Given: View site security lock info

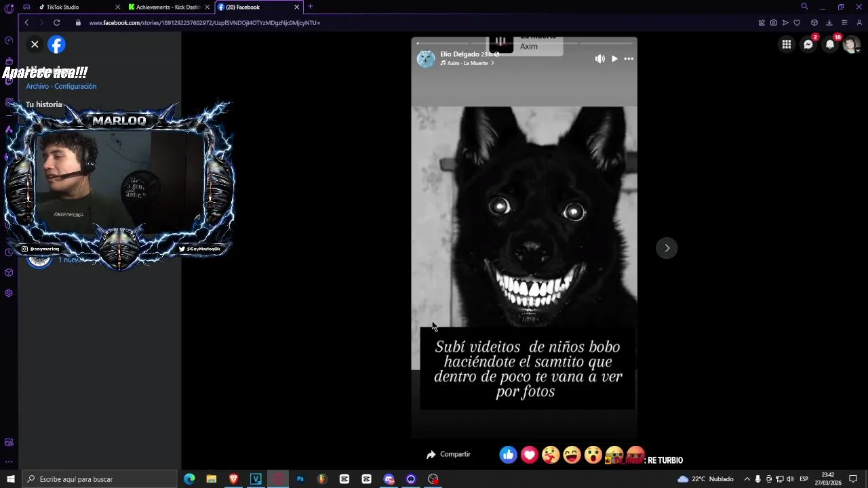Looking at the screenshot, I should (x=78, y=22).
